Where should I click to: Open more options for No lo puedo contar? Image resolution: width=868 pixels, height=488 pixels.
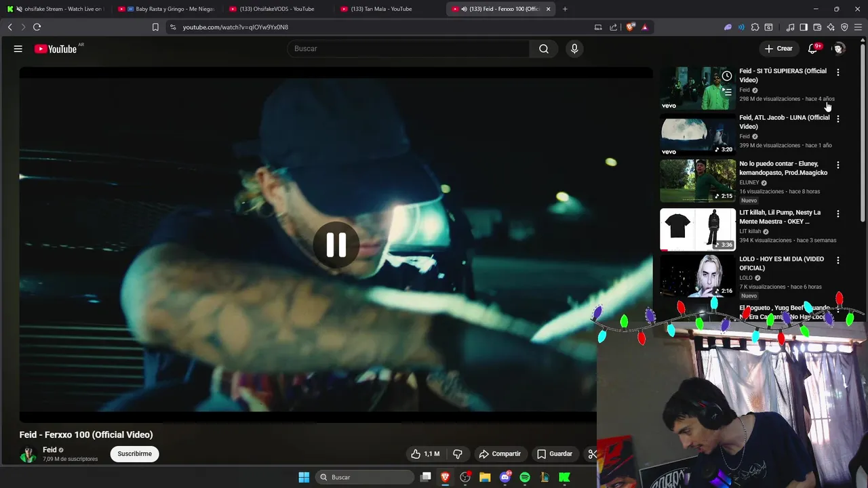[838, 165]
